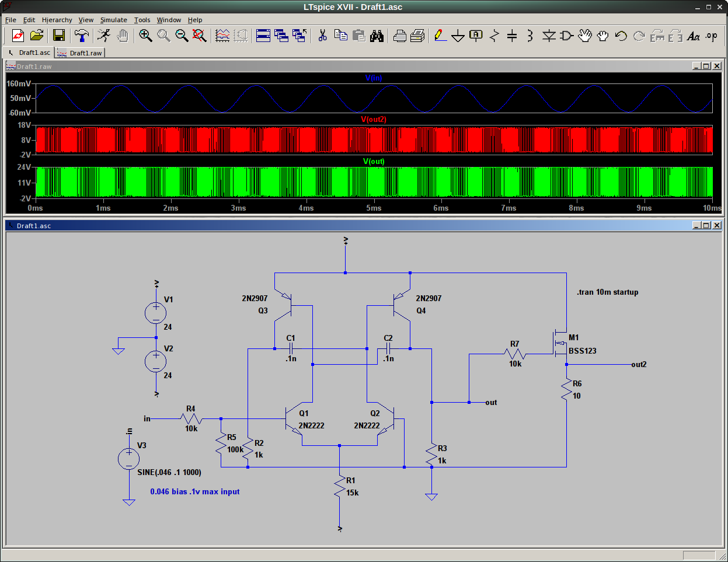
Task: Select the Ground symbol tool
Action: (458, 36)
